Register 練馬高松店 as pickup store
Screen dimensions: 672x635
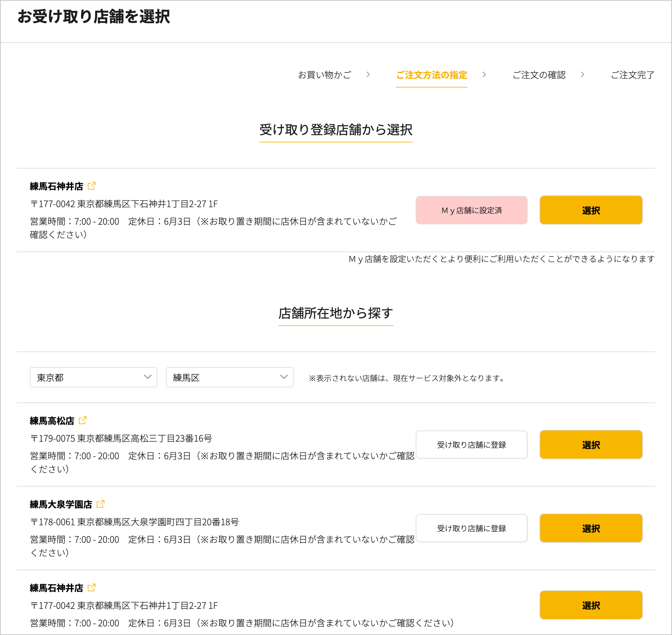point(471,445)
